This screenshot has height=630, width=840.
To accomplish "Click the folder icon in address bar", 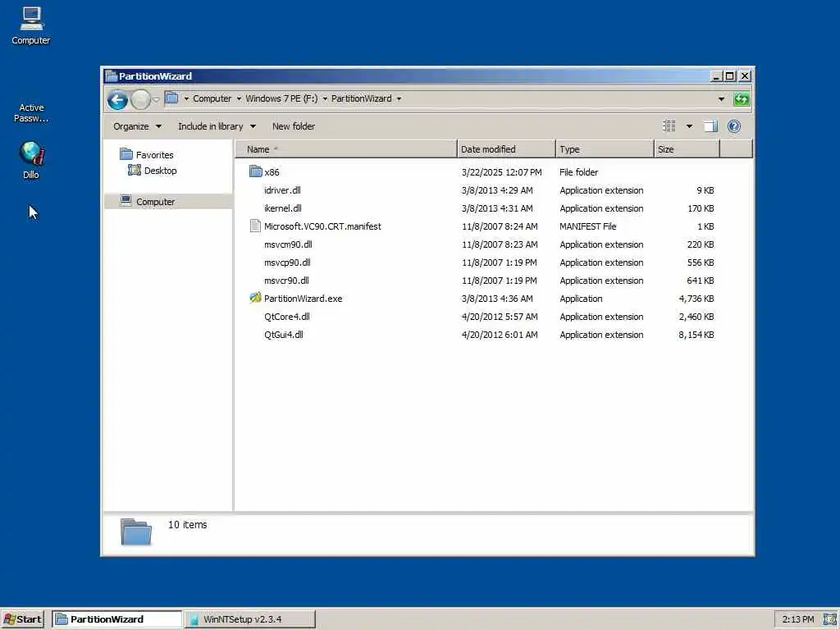I will (171, 98).
